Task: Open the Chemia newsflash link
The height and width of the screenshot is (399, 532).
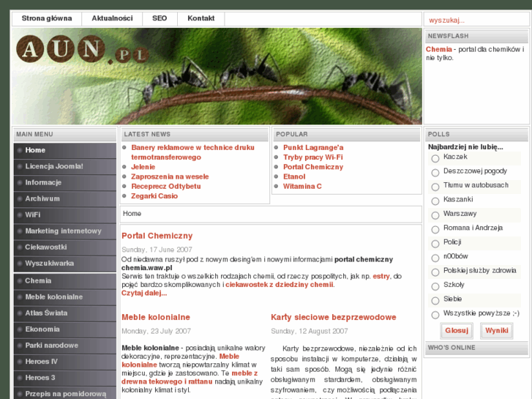Action: point(438,50)
